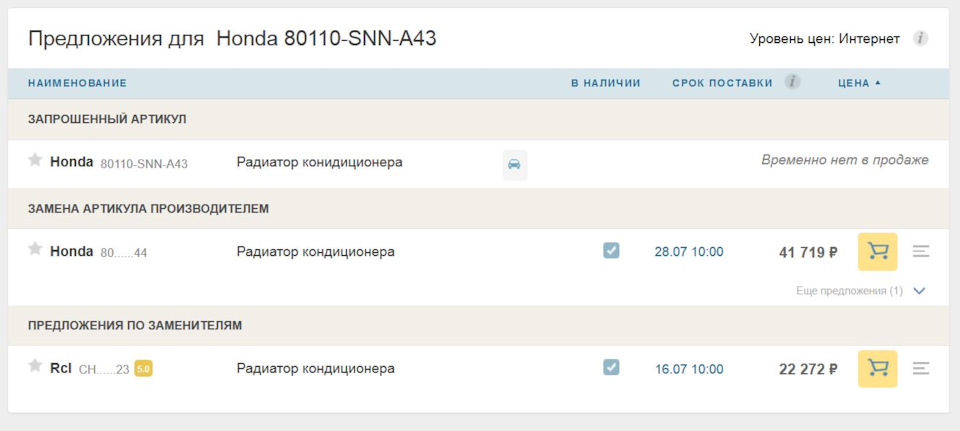Toggle in-stock checkbox for Honda replacement
The height and width of the screenshot is (431, 960).
[611, 251]
